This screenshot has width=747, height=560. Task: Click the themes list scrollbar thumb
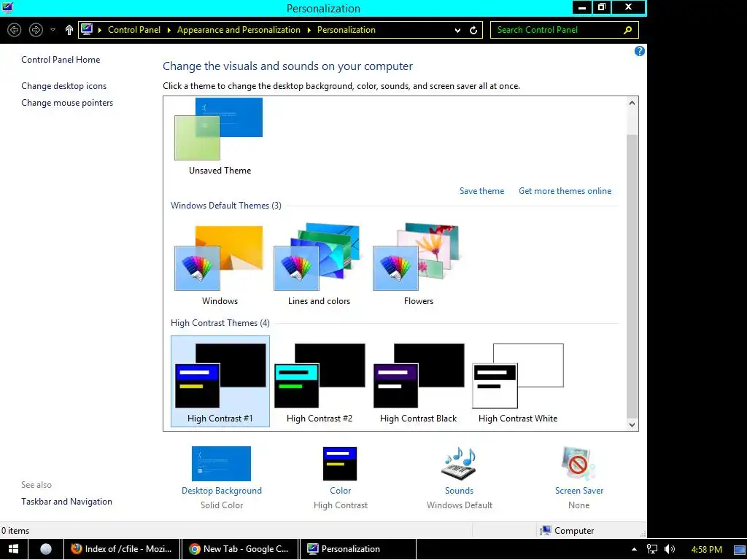(632, 276)
